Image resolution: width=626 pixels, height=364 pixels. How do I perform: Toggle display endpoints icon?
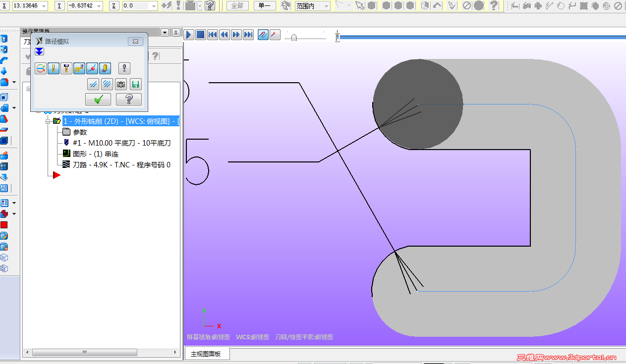92,68
